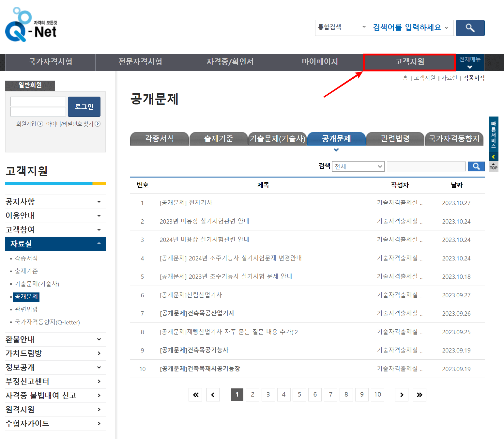Click the TOP scroll-to-top icon
The height and width of the screenshot is (439, 504).
pyautogui.click(x=494, y=166)
